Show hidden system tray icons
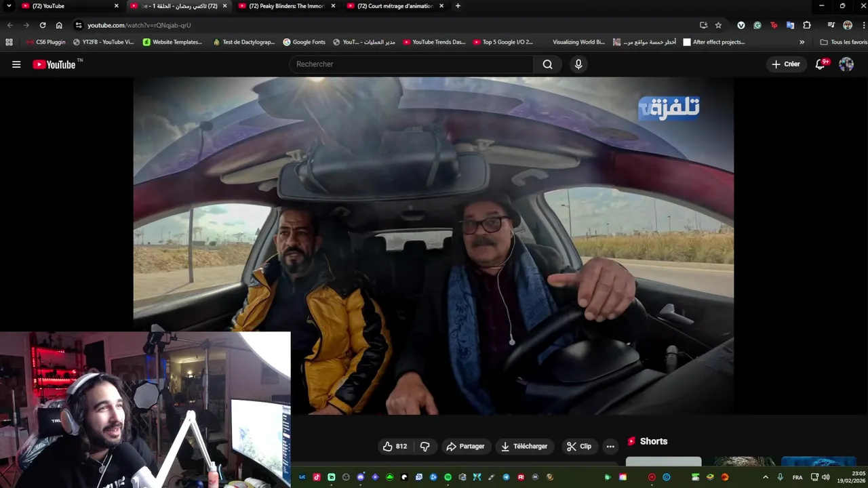 pyautogui.click(x=766, y=477)
